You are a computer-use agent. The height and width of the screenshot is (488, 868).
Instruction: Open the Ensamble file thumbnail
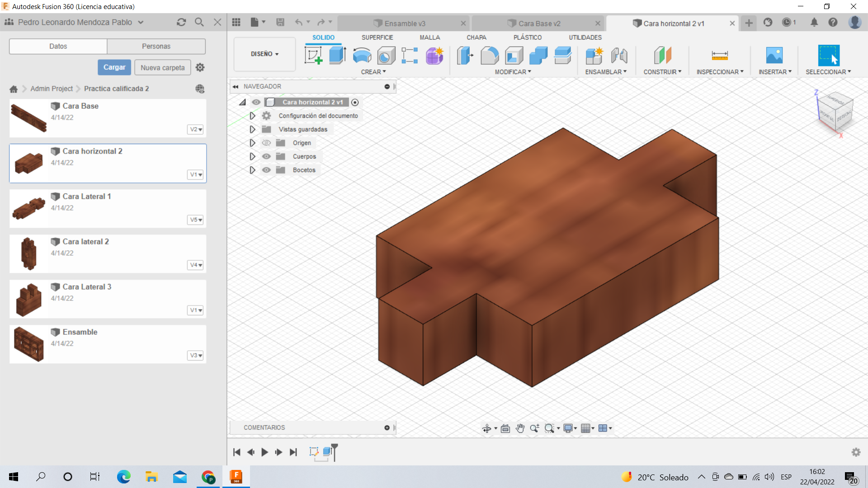point(29,344)
